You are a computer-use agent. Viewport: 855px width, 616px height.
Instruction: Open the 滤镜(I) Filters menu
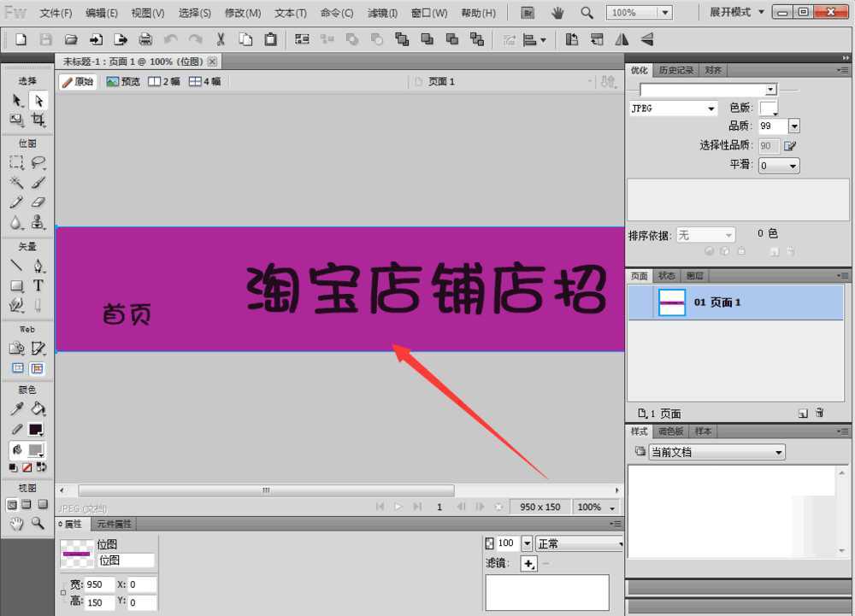382,13
